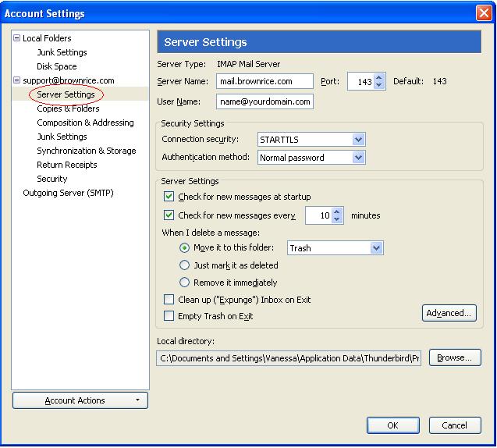Open the Authentication method dropdown
Image resolution: width=497 pixels, height=448 pixels.
coord(311,158)
